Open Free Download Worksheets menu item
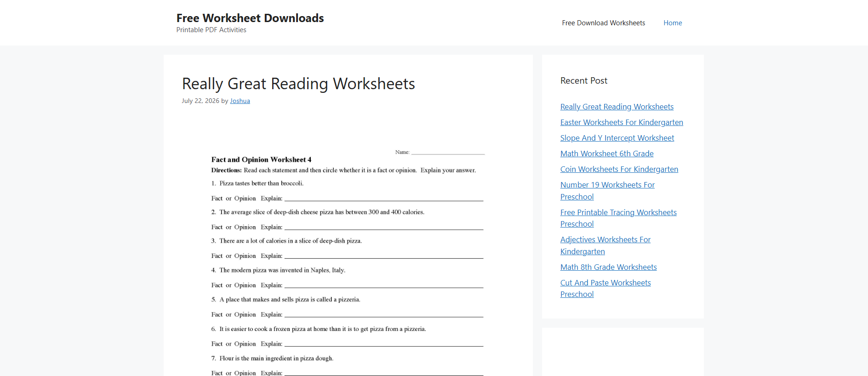 pos(603,23)
